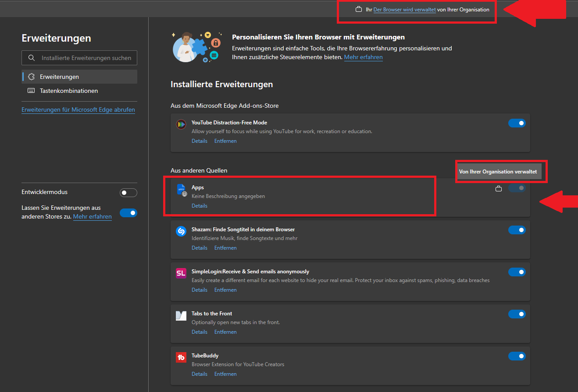Click the Shazam extension icon
The image size is (578, 392).
(x=181, y=231)
